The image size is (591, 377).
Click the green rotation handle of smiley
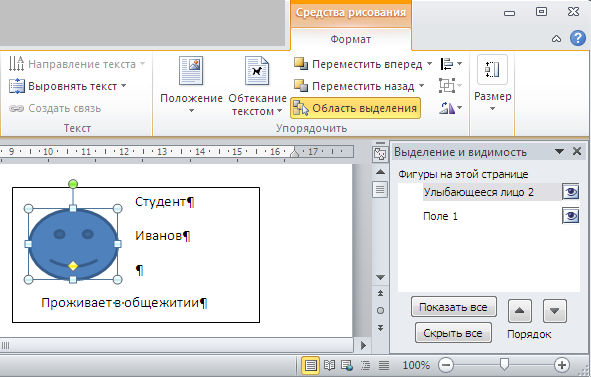(73, 184)
